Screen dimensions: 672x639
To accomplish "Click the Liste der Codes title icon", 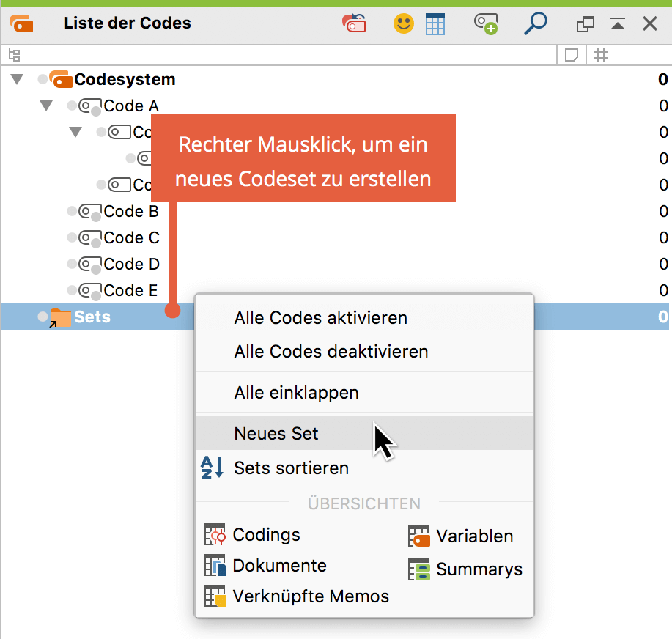I will click(x=21, y=23).
